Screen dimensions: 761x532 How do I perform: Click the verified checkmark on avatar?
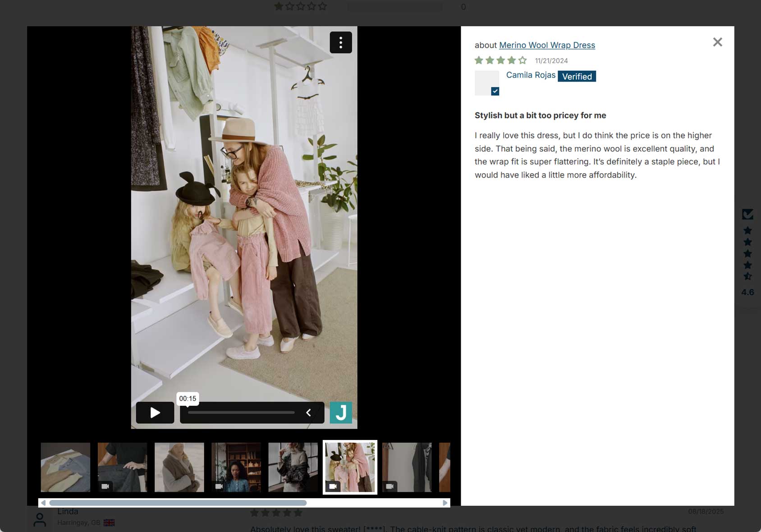[x=495, y=91]
